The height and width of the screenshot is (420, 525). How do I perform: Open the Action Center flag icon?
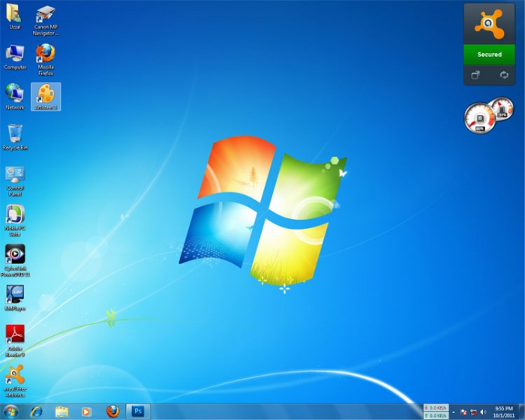[x=463, y=412]
